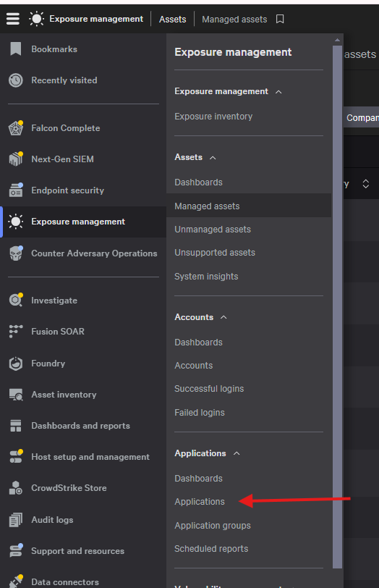
Task: Click the Asset inventory icon
Action: pos(16,395)
